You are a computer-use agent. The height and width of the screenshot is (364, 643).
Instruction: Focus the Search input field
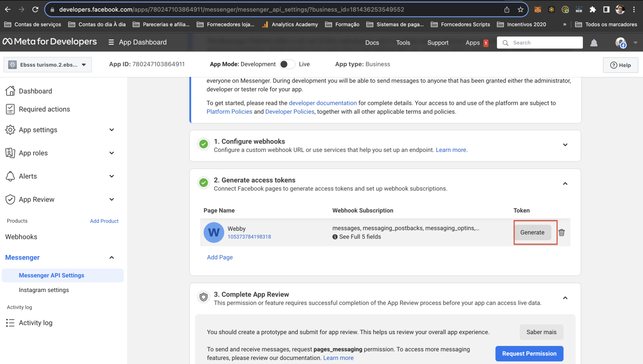pyautogui.click(x=540, y=43)
